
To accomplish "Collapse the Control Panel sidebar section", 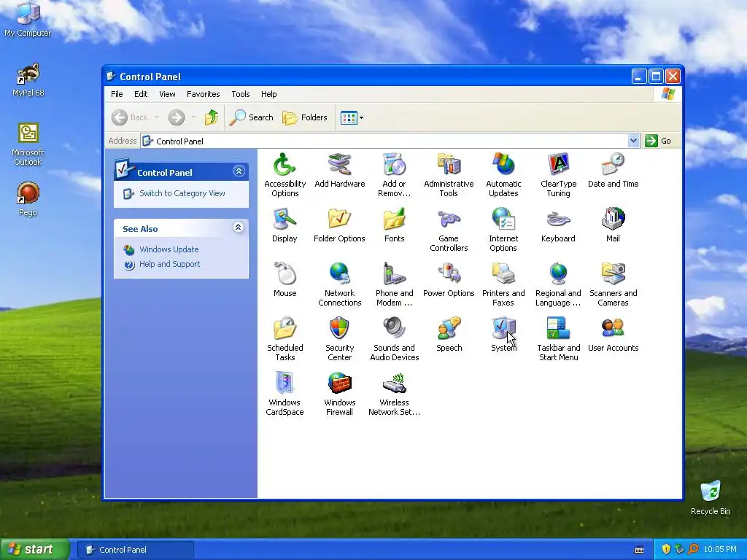I will [x=239, y=171].
